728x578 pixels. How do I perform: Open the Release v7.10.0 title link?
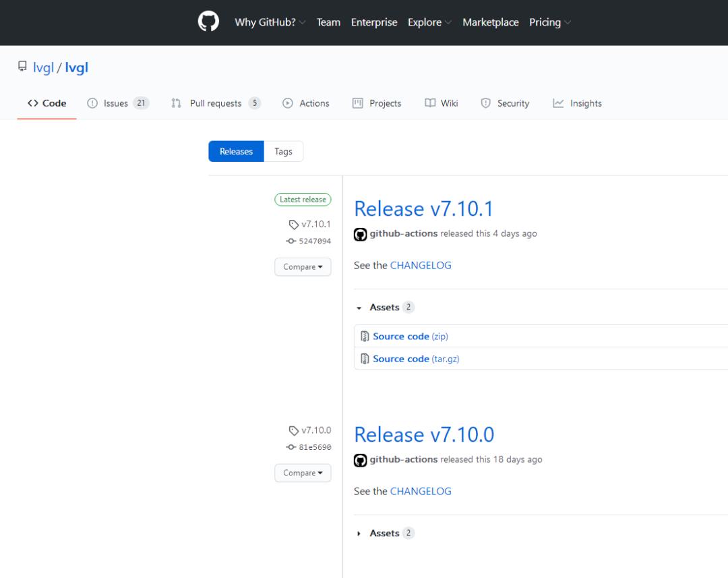[424, 434]
